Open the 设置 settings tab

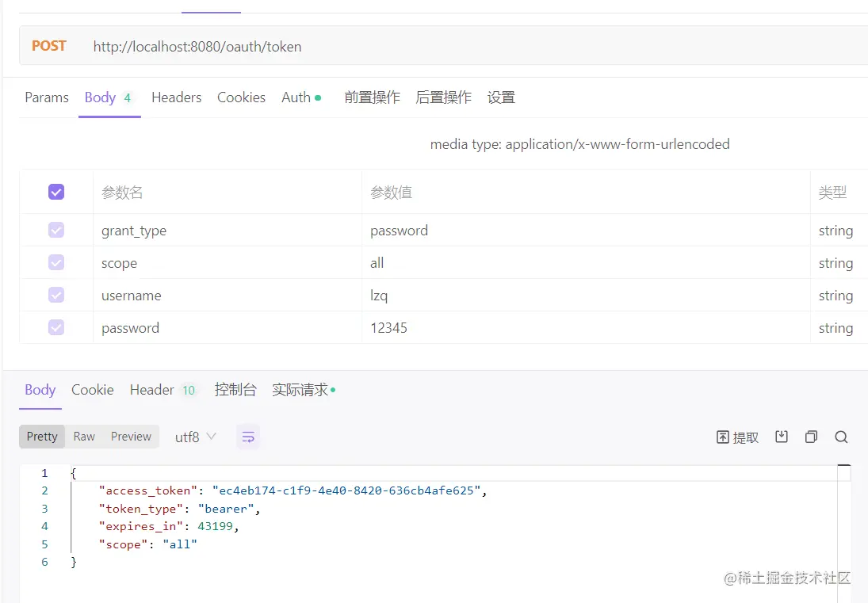point(501,97)
